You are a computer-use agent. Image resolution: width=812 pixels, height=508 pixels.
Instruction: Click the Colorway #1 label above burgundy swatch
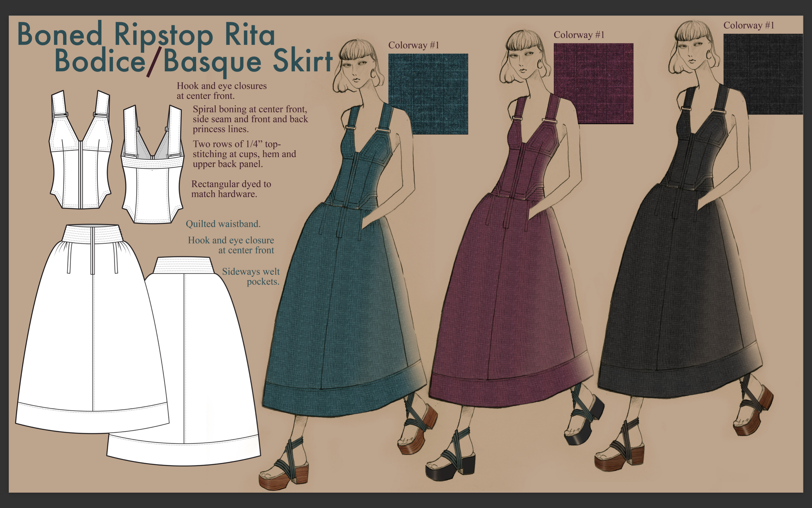pos(579,35)
